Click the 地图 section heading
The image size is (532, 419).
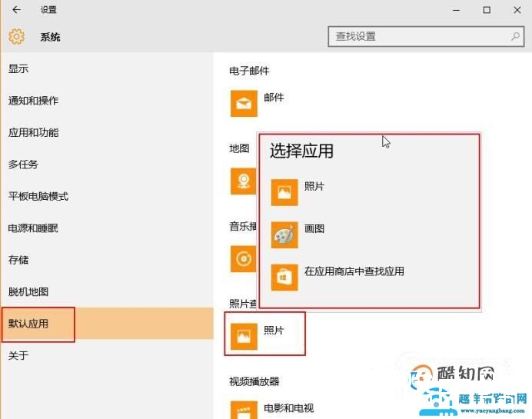click(x=239, y=148)
